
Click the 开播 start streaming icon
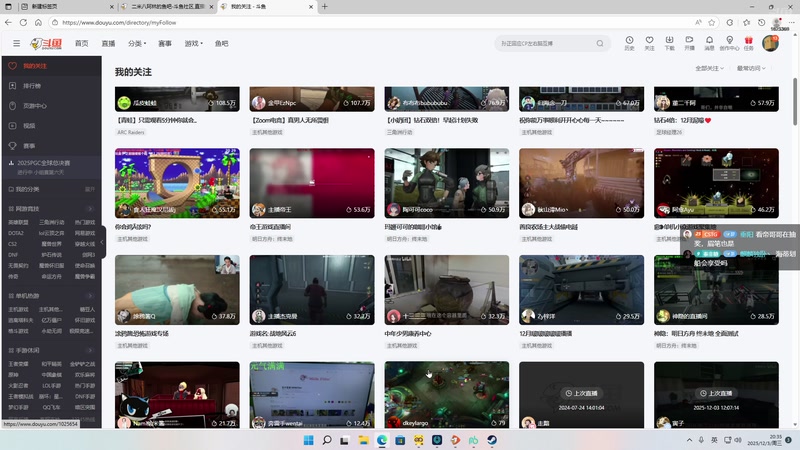(x=689, y=43)
